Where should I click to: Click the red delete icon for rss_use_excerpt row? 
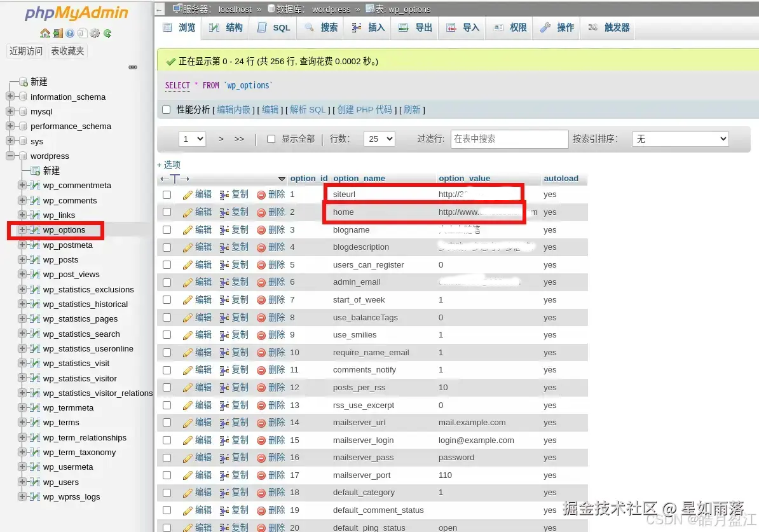(x=261, y=406)
